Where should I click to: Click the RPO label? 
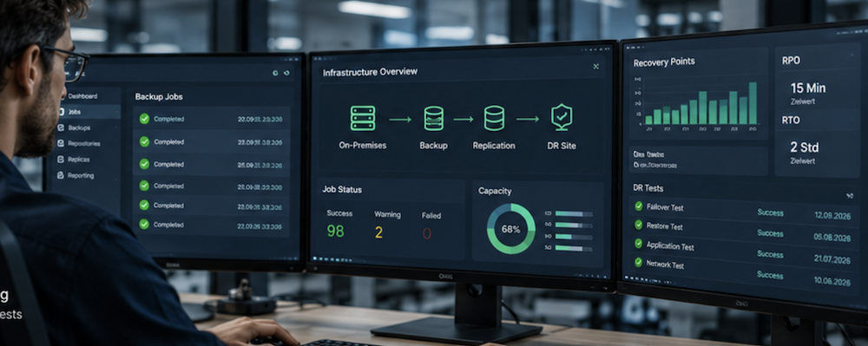[791, 61]
